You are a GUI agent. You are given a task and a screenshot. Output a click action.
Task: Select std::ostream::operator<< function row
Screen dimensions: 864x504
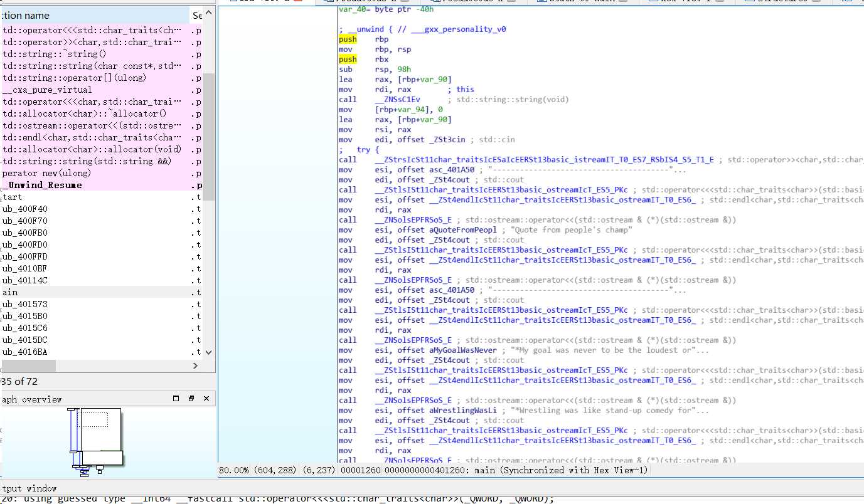(x=102, y=125)
